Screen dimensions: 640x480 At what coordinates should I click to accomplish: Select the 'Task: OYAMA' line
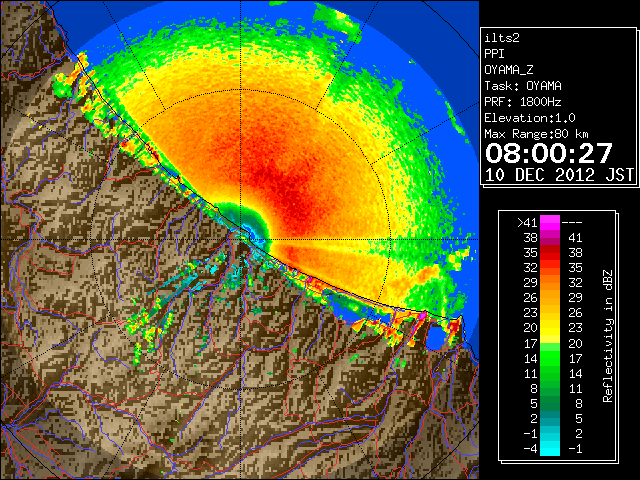pos(523,86)
